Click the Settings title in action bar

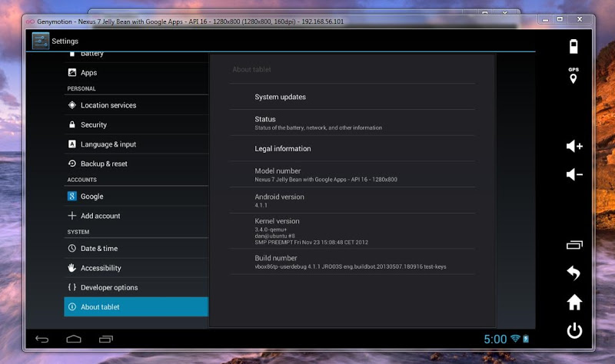click(65, 41)
